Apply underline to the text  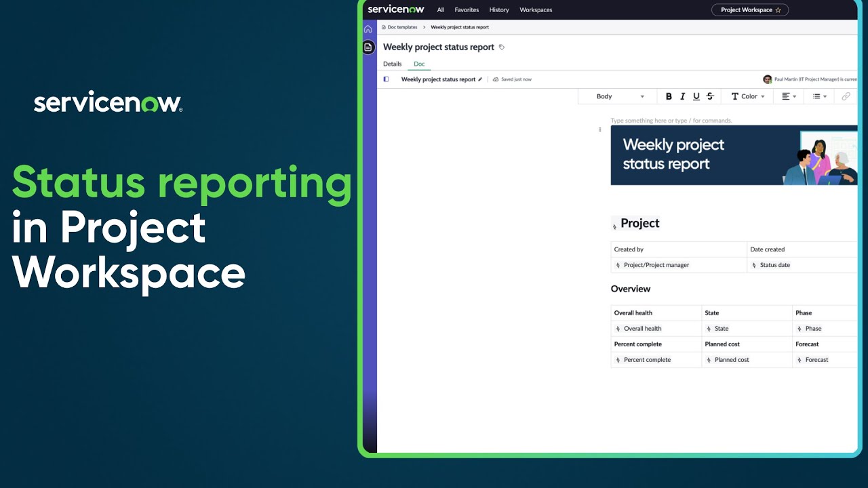(696, 96)
